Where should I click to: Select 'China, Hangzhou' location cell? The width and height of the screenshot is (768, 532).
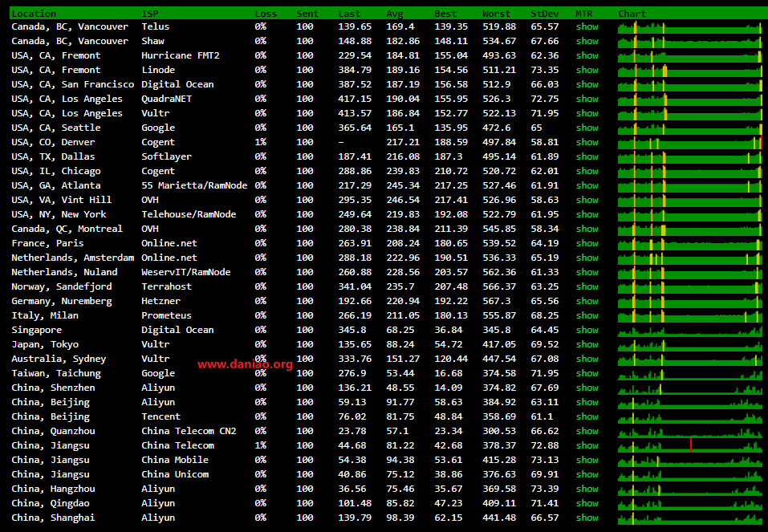[54, 489]
